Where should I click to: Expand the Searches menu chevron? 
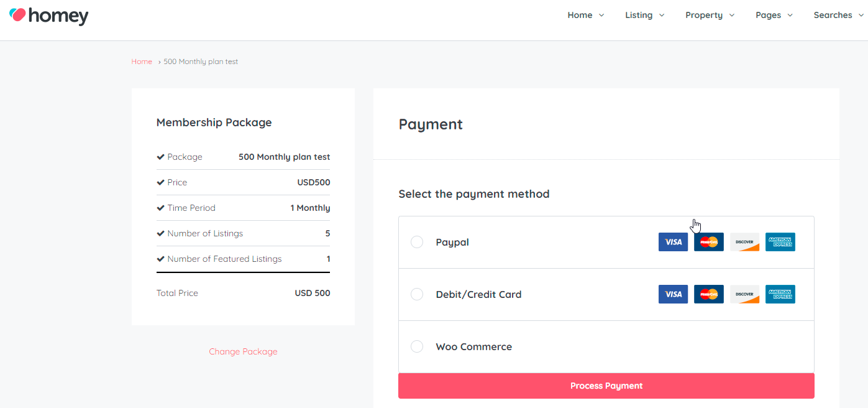coord(862,16)
